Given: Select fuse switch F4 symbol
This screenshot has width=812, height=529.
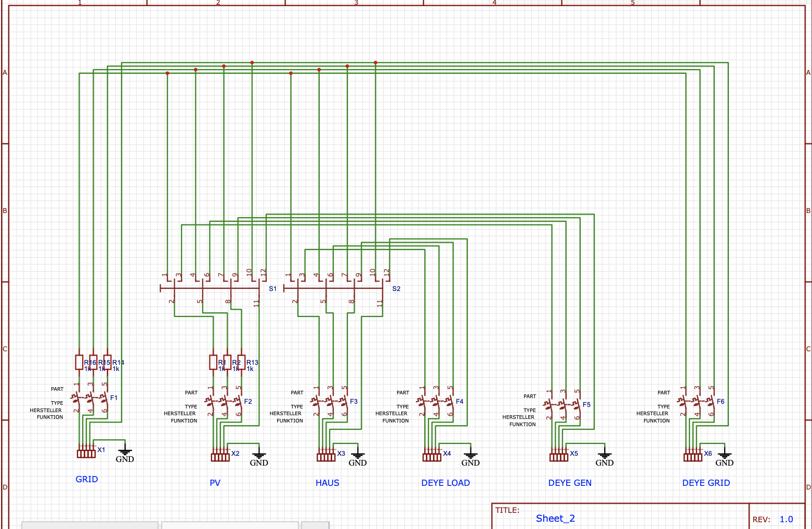Looking at the screenshot, I should point(436,402).
